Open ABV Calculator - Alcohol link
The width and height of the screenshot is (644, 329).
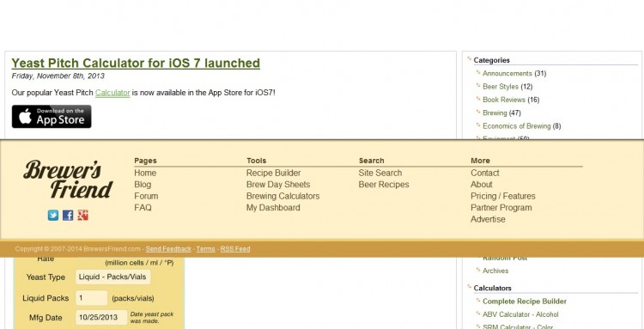click(520, 314)
